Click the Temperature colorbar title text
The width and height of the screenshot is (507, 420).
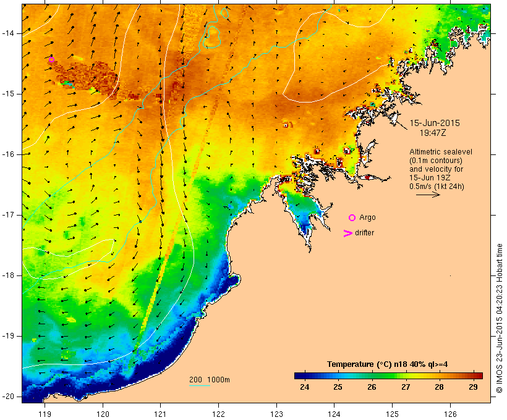(x=388, y=364)
